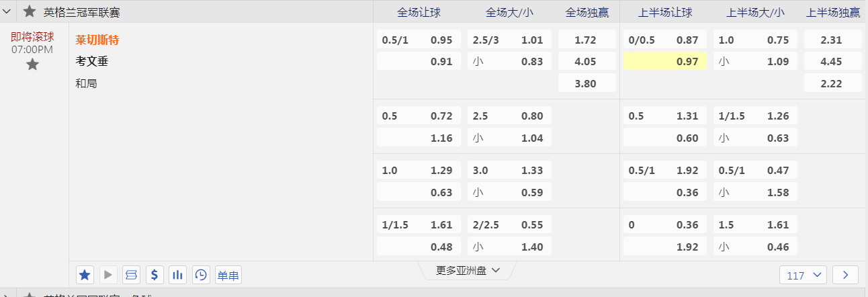Pick under odds 0.83
868x297 pixels.
[509, 61]
